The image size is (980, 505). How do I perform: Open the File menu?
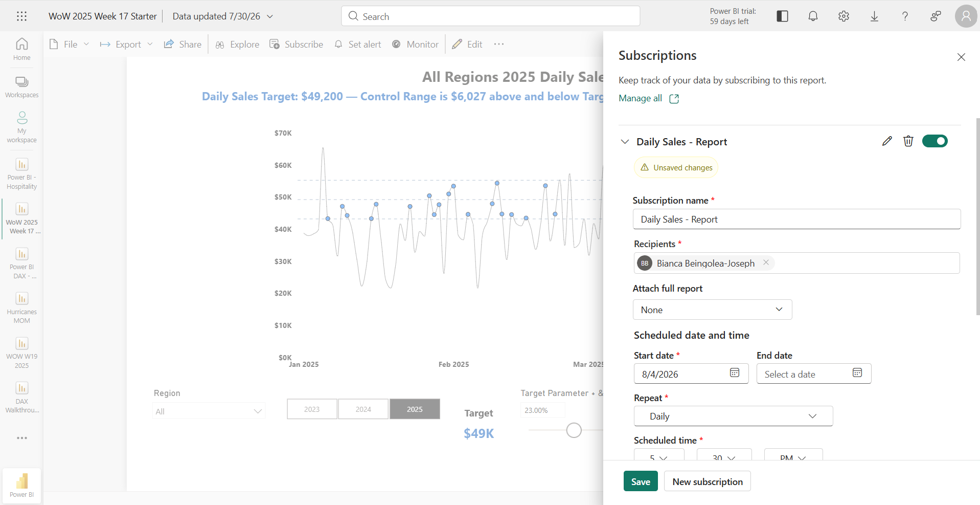pos(70,45)
